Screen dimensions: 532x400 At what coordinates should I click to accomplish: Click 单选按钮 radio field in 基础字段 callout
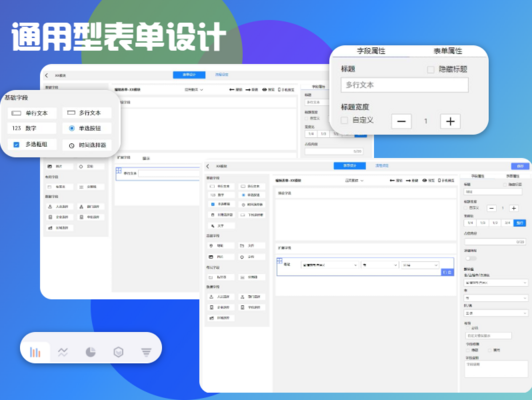tap(87, 128)
